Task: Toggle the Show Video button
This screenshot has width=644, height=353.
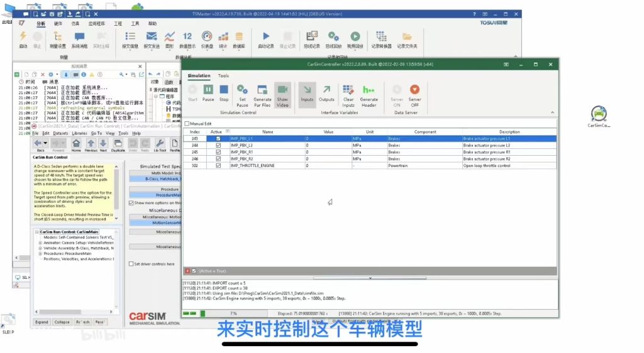Action: click(282, 95)
